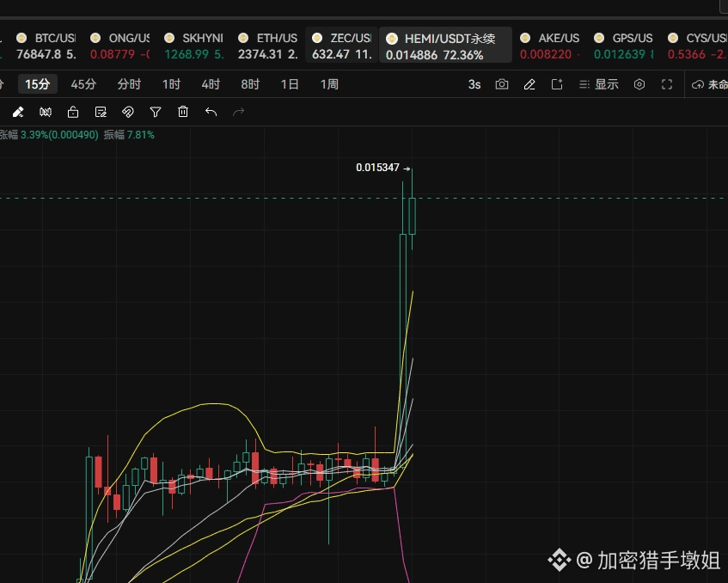The image size is (728, 583).
Task: Click the latest candle at dashed price line
Action: pyautogui.click(x=412, y=216)
